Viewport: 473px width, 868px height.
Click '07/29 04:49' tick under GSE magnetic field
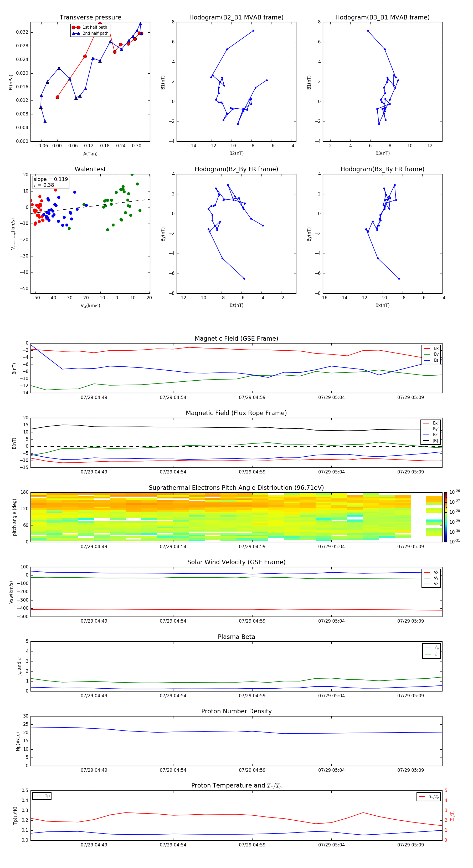(x=94, y=398)
